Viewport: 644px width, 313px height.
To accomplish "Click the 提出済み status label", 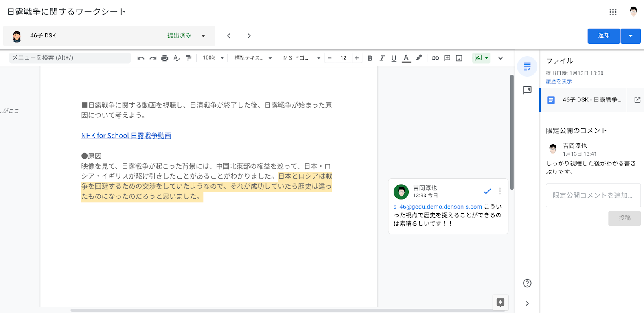I will [179, 36].
